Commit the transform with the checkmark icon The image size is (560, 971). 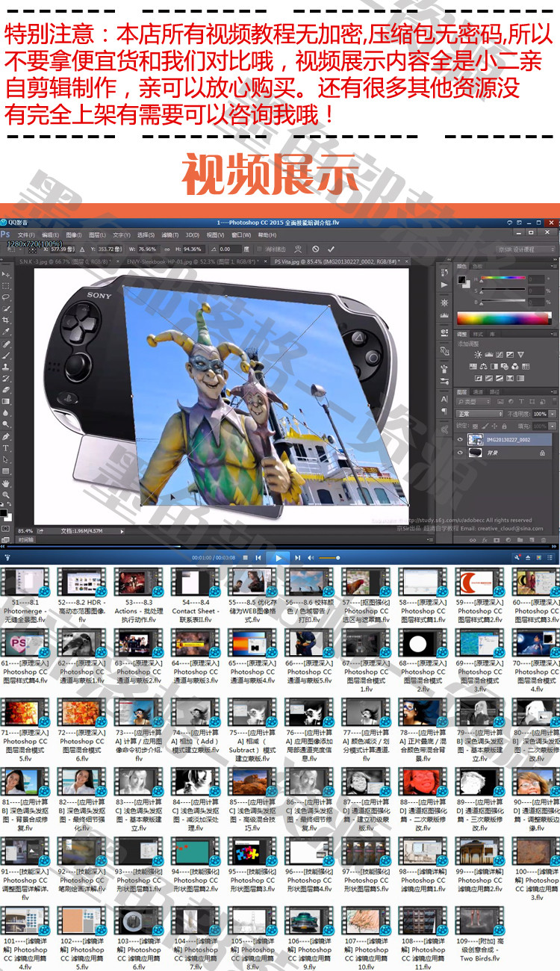point(331,249)
